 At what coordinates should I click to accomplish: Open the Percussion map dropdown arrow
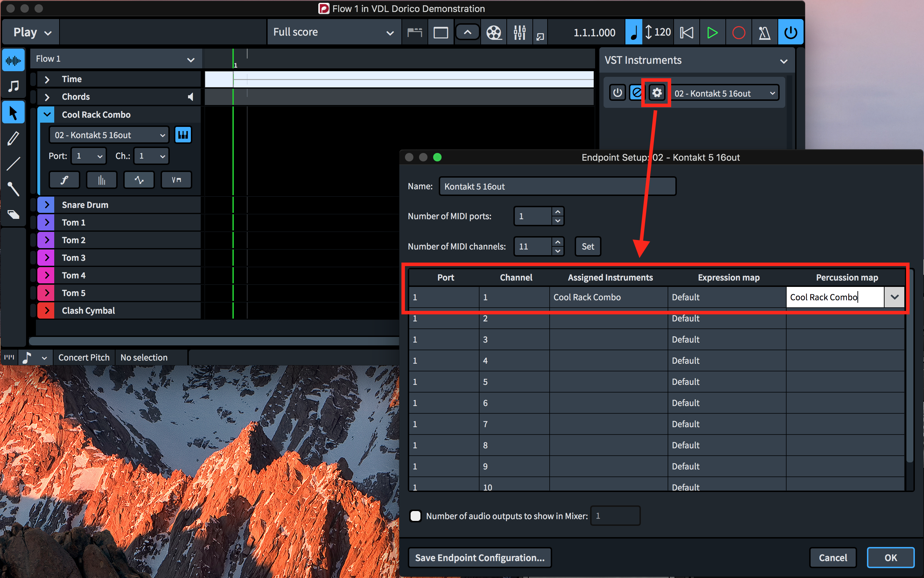coord(894,297)
